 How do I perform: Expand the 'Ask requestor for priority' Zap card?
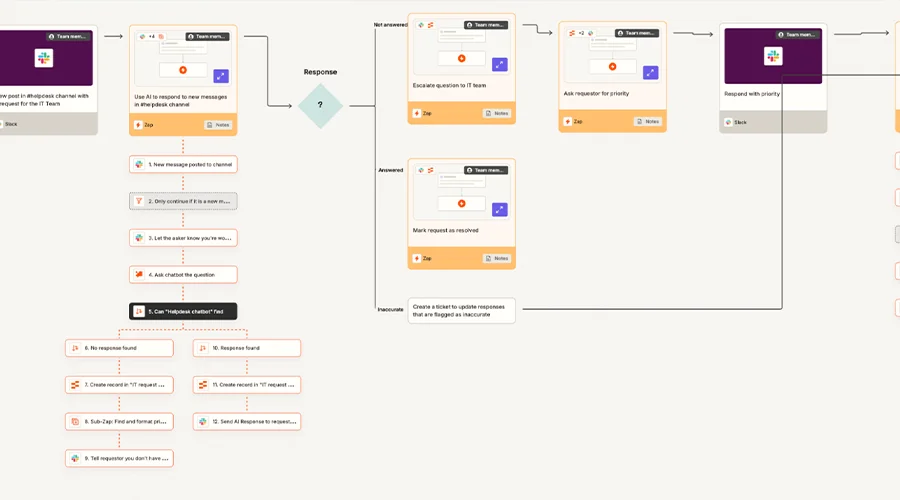coord(650,73)
